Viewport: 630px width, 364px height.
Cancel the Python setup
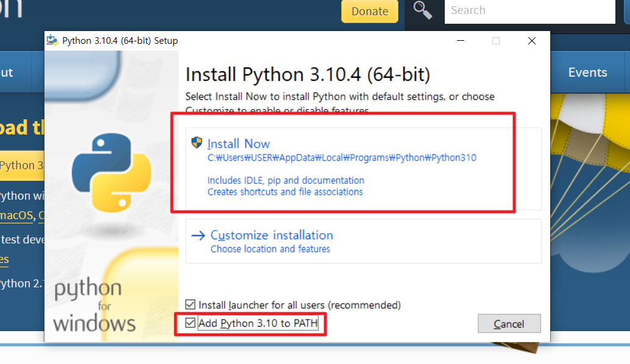point(509,323)
